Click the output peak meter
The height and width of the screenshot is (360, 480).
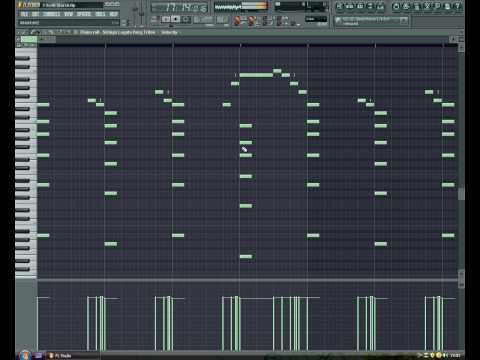254,6
